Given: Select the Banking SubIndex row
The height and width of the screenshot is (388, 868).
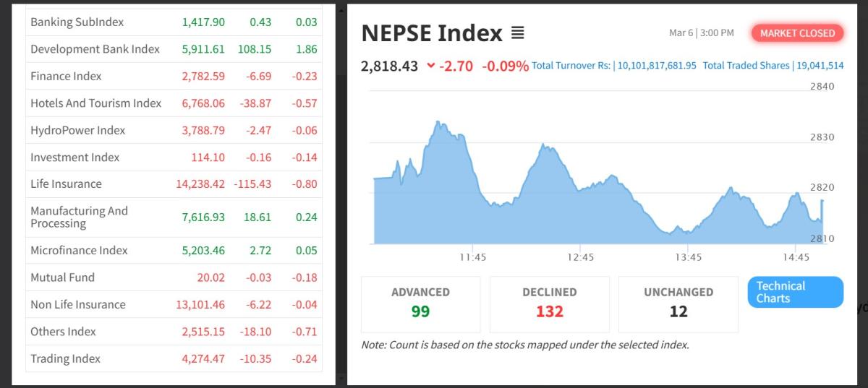Looking at the screenshot, I should [77, 22].
